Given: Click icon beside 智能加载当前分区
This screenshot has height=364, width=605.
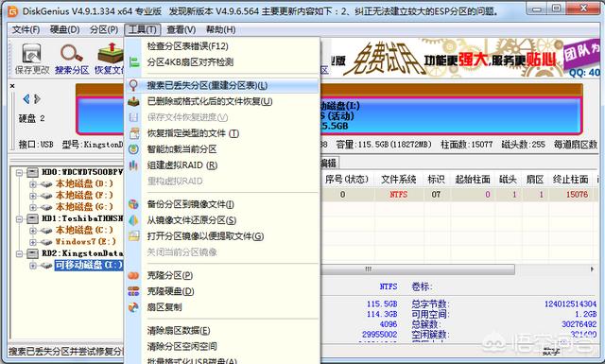Looking at the screenshot, I should (133, 149).
